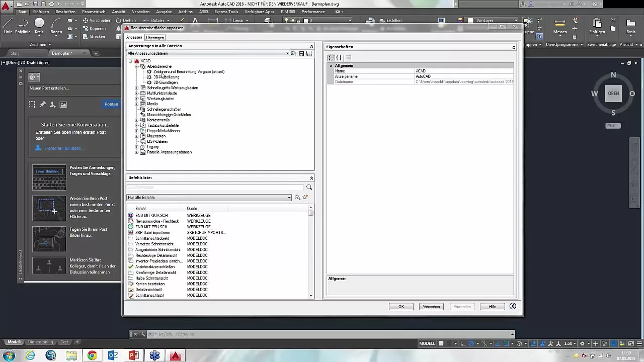Click search magnifier in Befehlsliste

(x=309, y=187)
